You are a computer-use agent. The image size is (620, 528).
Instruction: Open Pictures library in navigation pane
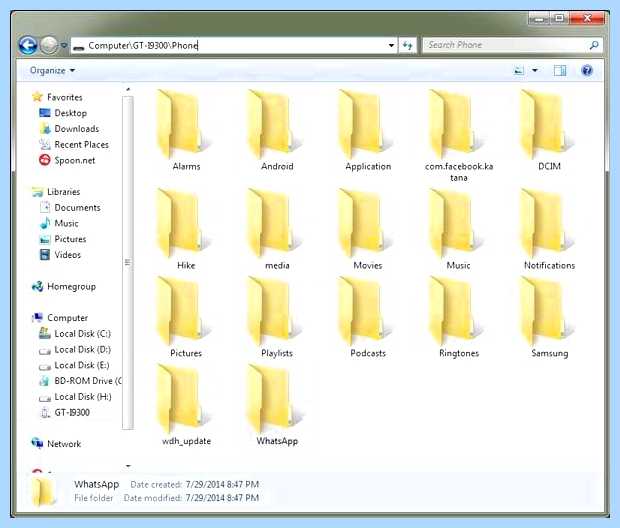(x=63, y=239)
